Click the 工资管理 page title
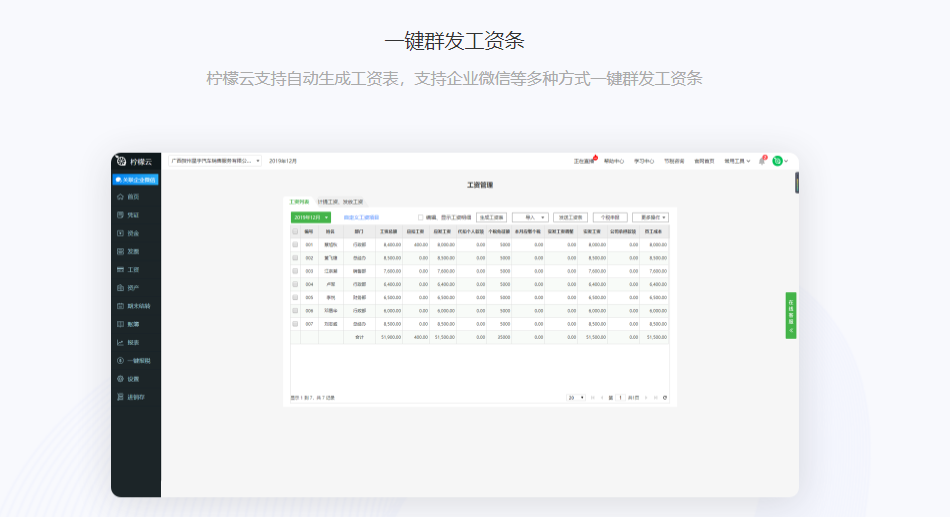This screenshot has width=950, height=517. (x=480, y=185)
